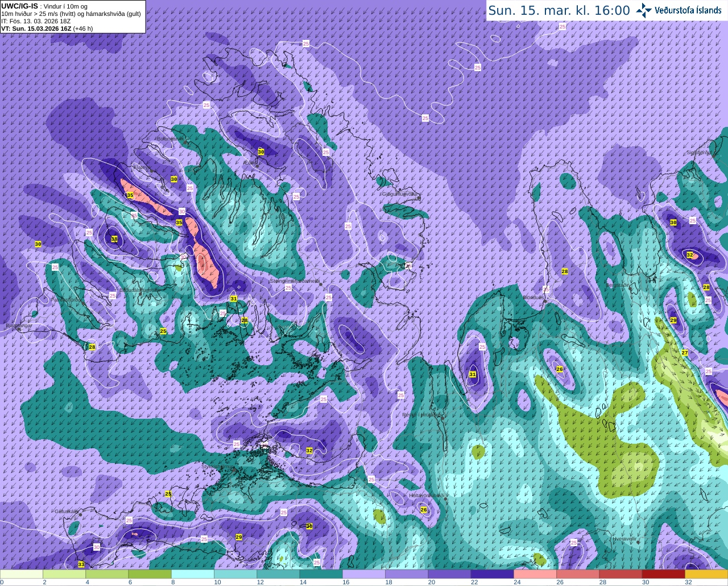The height and width of the screenshot is (586, 728).
Task: Select the 12–14 m/s teal legend swatch
Action: (x=278, y=574)
